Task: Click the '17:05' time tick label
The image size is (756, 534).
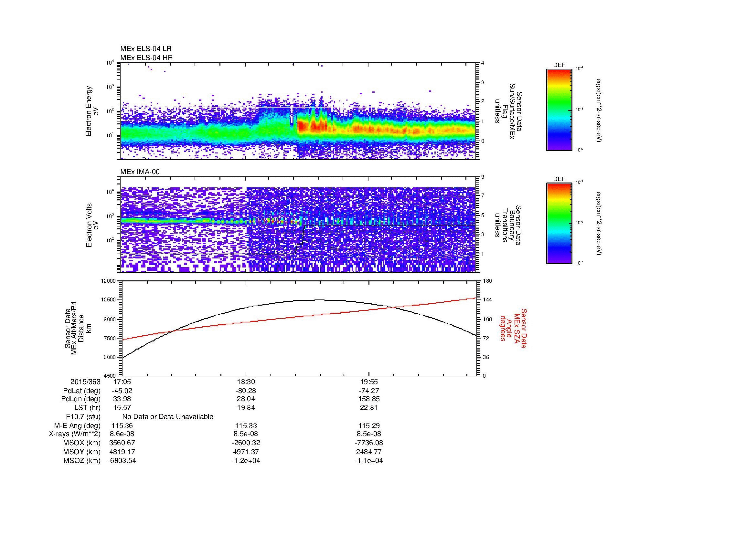Action: (122, 382)
